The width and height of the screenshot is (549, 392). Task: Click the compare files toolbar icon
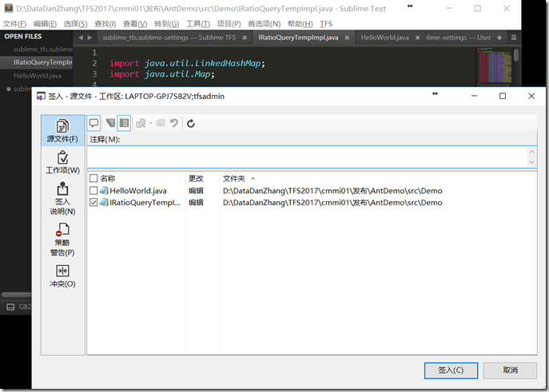[x=141, y=124]
